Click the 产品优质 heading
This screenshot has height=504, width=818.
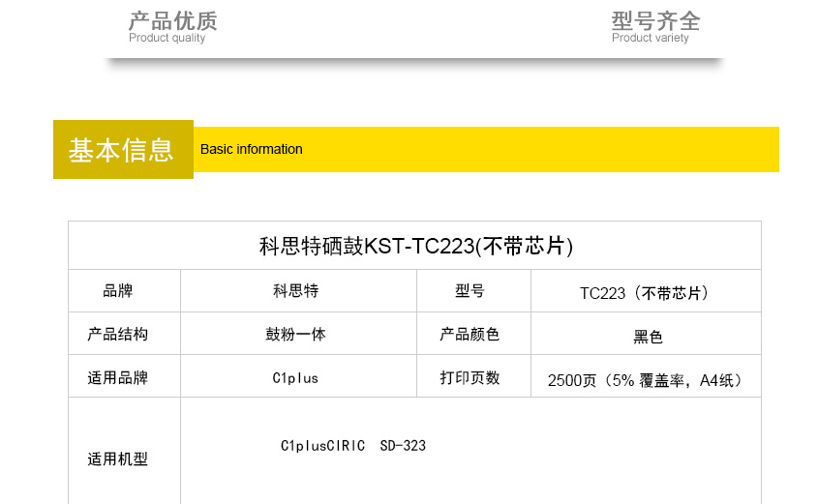[x=172, y=21]
